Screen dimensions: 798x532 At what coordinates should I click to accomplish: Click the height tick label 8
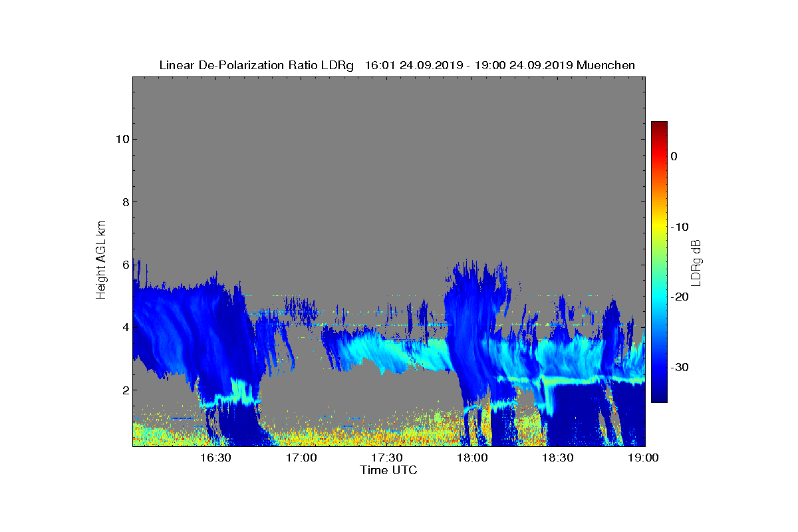pos(124,202)
